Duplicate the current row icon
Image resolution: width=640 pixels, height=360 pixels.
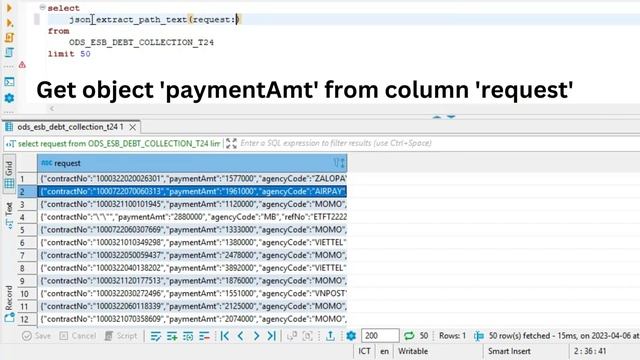click(188, 336)
